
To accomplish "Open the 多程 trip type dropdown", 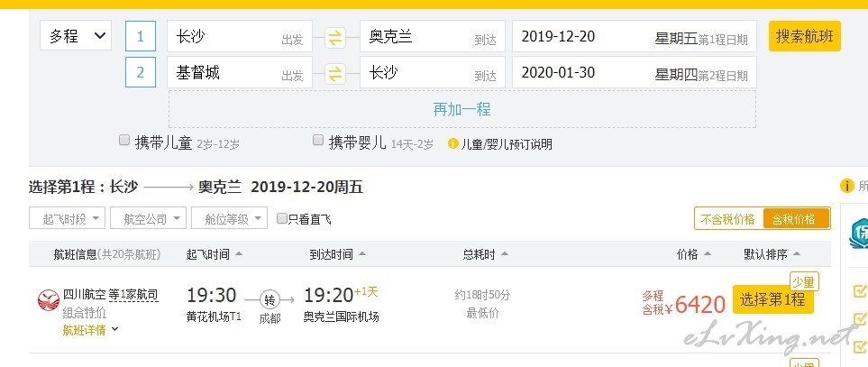I will 76,36.
